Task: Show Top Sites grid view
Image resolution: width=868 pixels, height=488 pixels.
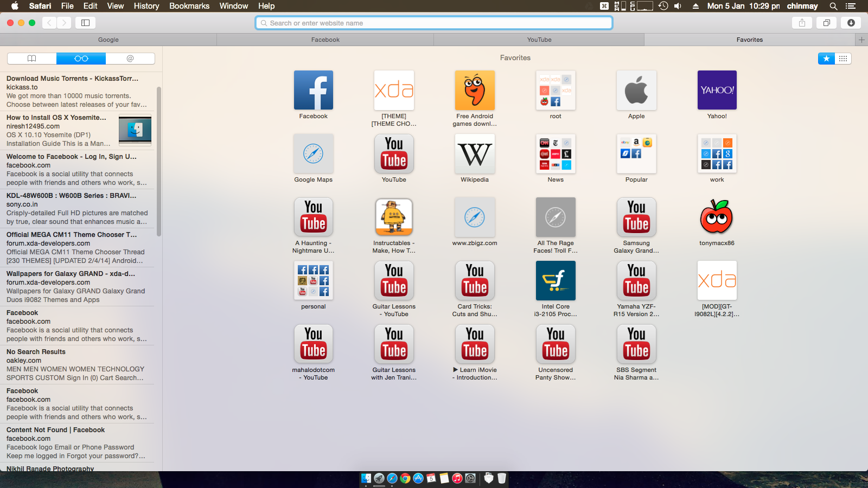Action: pyautogui.click(x=843, y=59)
